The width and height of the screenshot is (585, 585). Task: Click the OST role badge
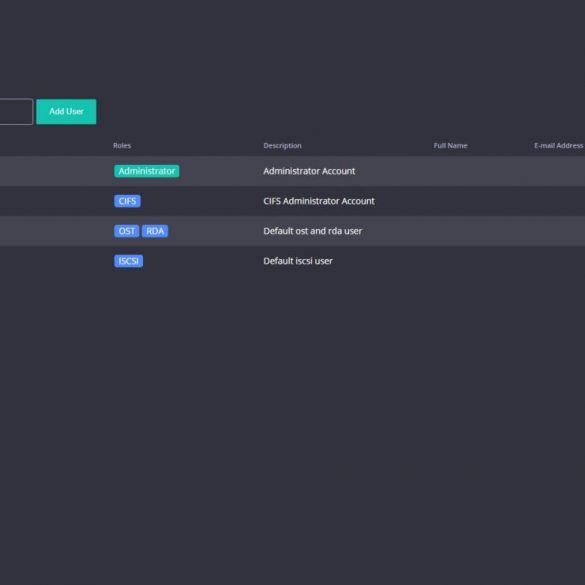126,231
